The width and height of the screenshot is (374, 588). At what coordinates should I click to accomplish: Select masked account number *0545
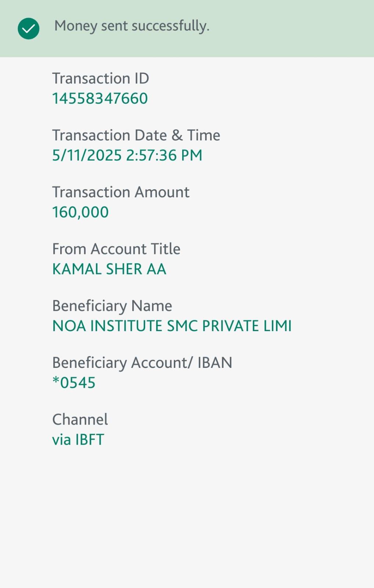coord(74,383)
